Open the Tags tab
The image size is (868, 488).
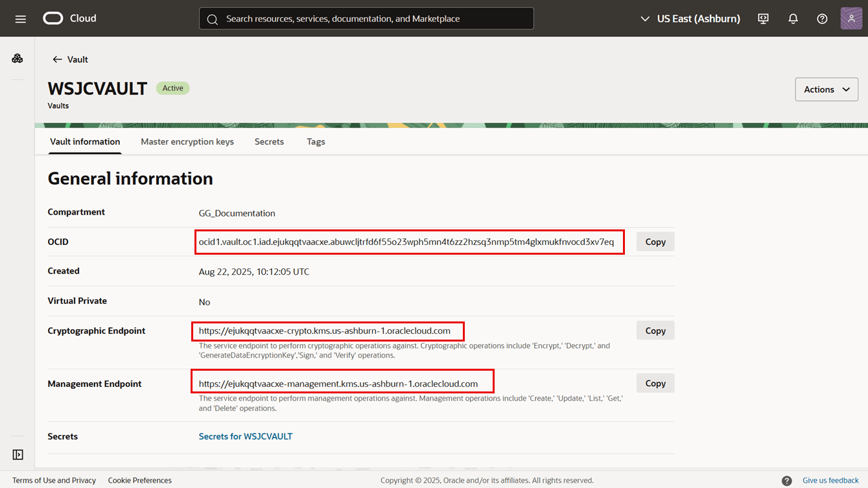pos(316,141)
